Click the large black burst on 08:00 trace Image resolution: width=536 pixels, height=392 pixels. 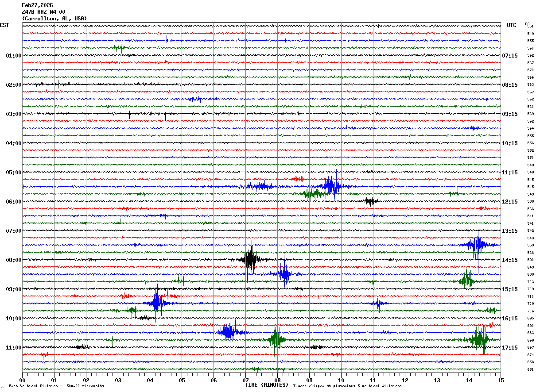pos(251,260)
